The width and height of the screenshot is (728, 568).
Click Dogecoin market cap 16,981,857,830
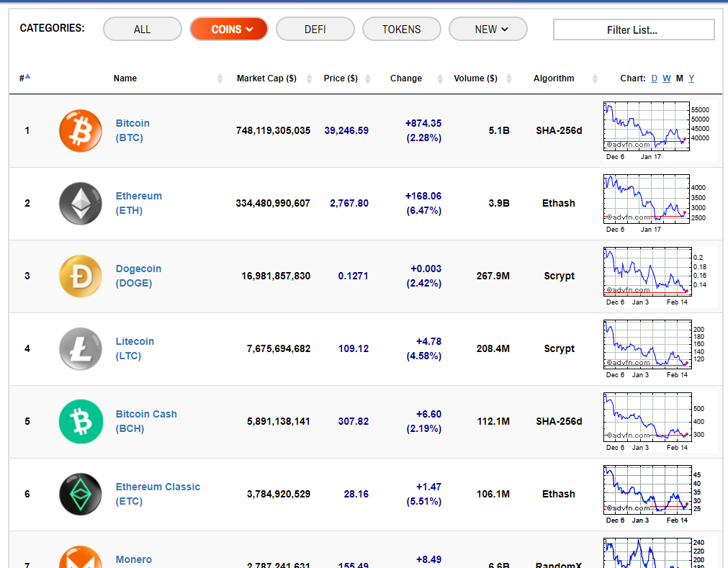276,276
